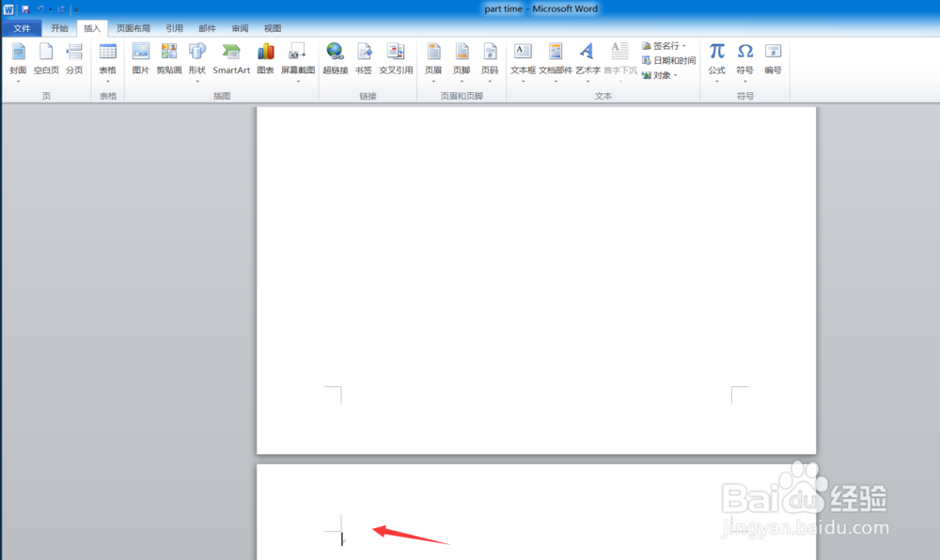Save the document from quick access toolbar
This screenshot has height=560, width=940.
[x=25, y=9]
